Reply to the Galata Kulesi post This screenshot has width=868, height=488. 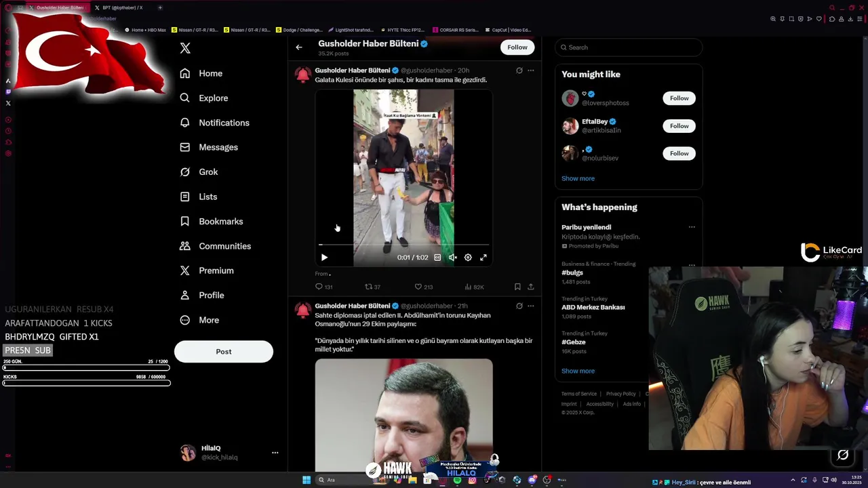(323, 287)
